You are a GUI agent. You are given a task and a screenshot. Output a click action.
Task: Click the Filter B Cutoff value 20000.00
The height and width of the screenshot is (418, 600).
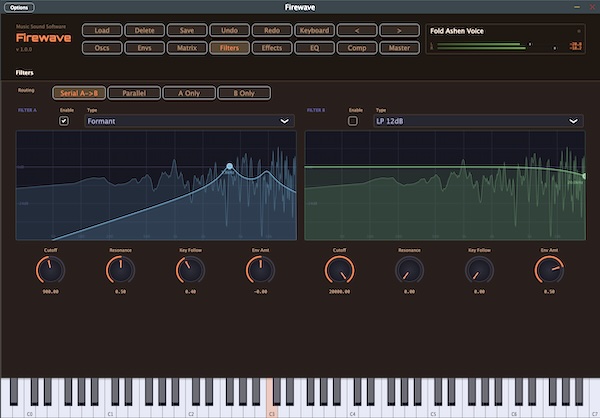click(x=339, y=292)
